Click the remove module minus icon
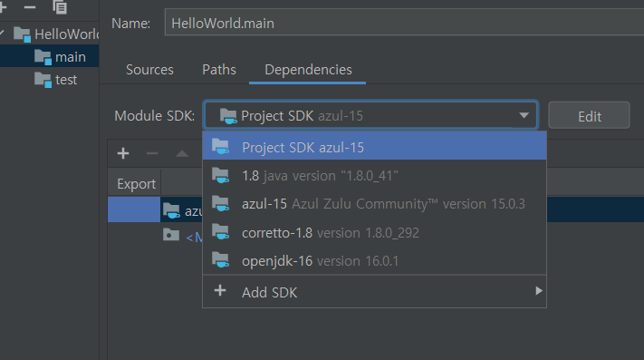The width and height of the screenshot is (644, 360). coord(30,7)
